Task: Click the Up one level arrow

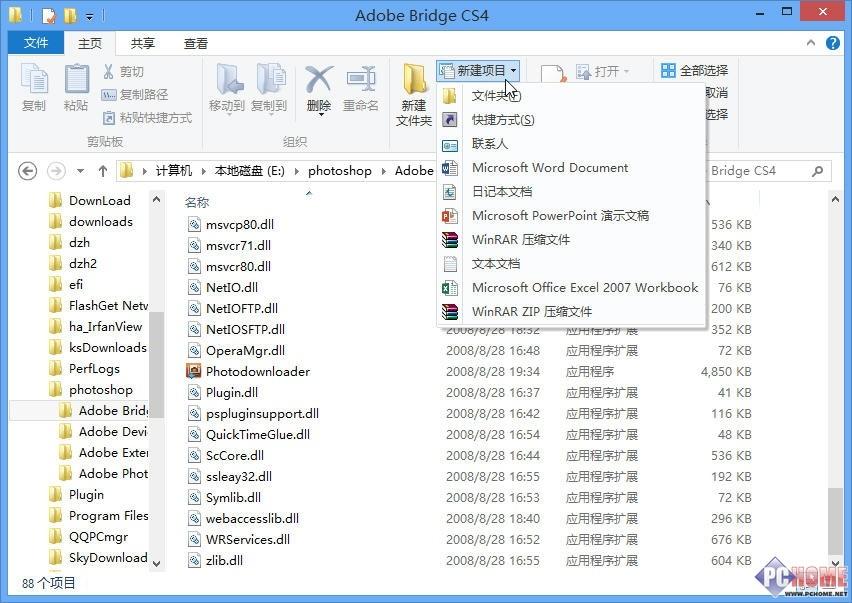Action: pyautogui.click(x=103, y=171)
